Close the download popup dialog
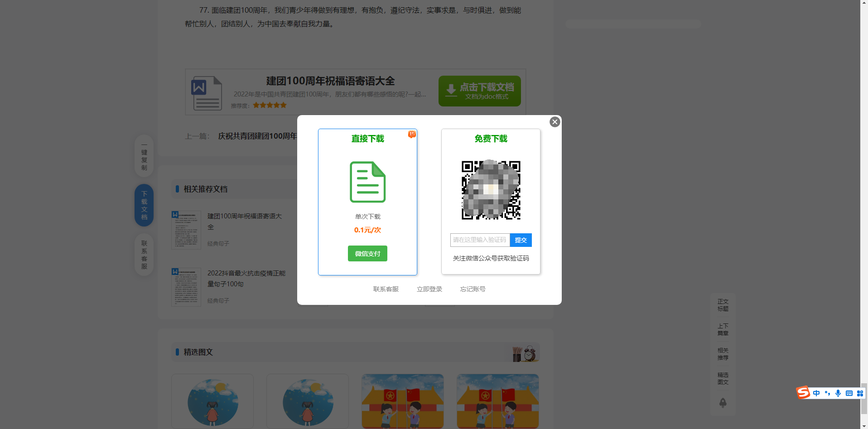This screenshot has width=868, height=429. pyautogui.click(x=555, y=122)
